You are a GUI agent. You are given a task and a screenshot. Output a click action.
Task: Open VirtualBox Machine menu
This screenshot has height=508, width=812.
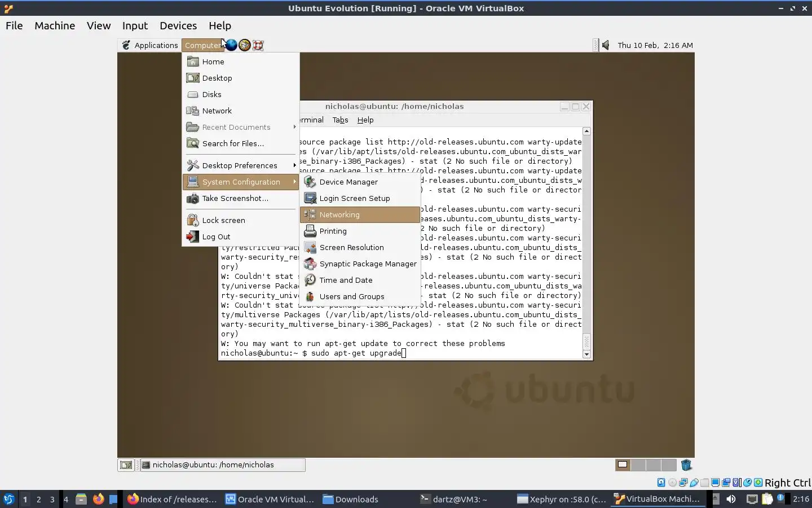tap(55, 25)
